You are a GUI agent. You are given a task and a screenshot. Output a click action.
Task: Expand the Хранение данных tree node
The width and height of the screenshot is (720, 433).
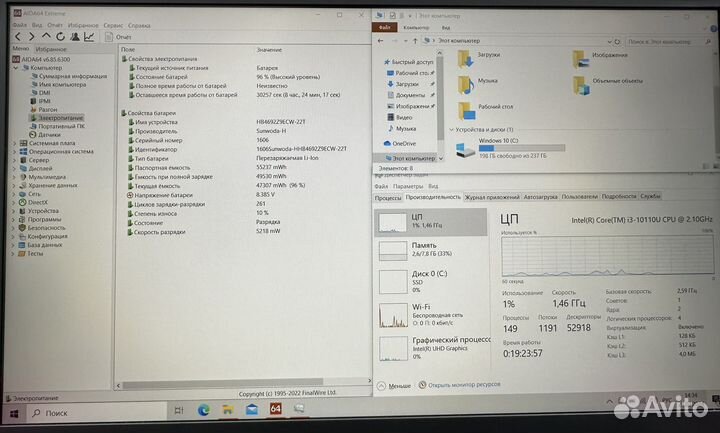click(x=13, y=186)
